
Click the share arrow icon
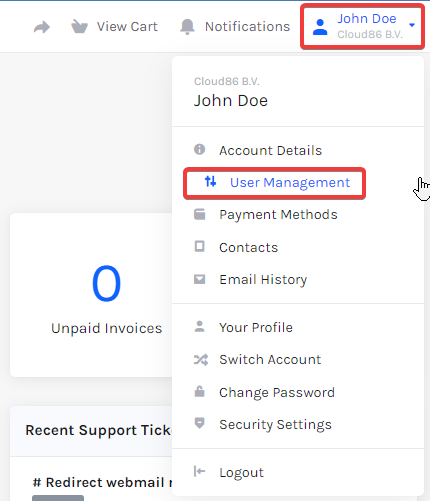click(42, 27)
